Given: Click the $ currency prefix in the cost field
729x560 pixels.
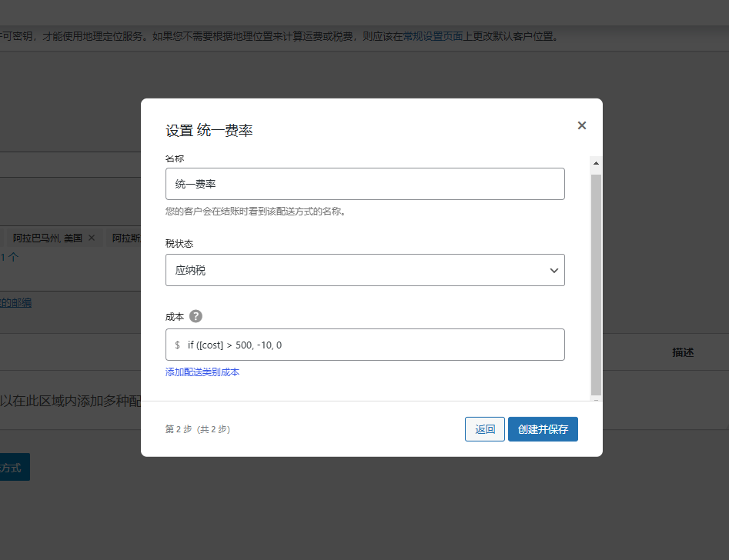Looking at the screenshot, I should pos(176,344).
